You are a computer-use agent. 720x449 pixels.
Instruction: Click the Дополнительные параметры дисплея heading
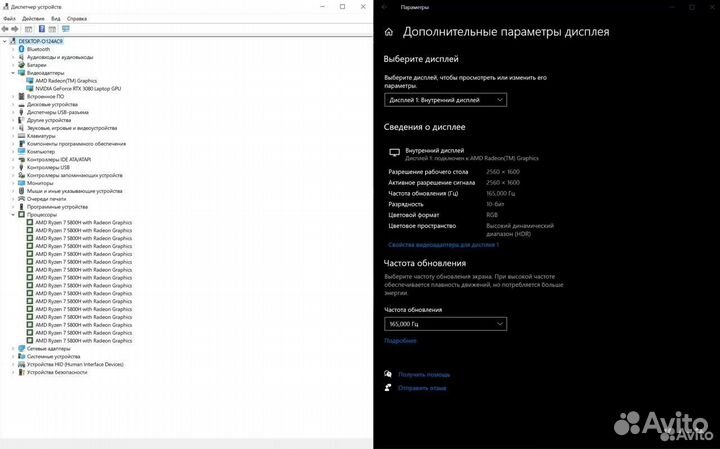(x=506, y=32)
